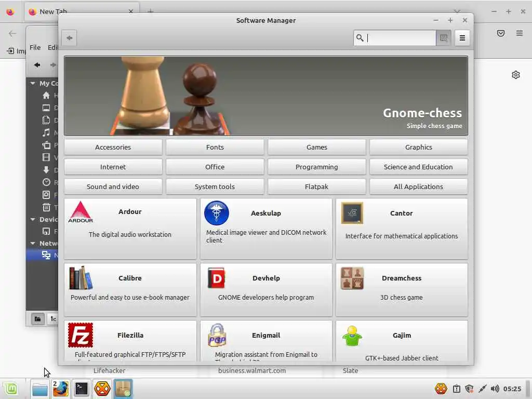The image size is (532, 399).
Task: Open the Graphics category
Action: point(418,147)
